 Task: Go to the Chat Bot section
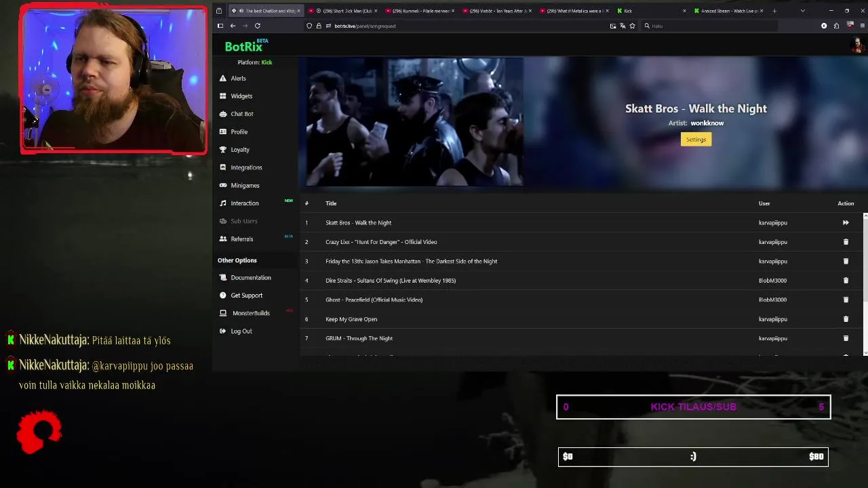point(237,114)
